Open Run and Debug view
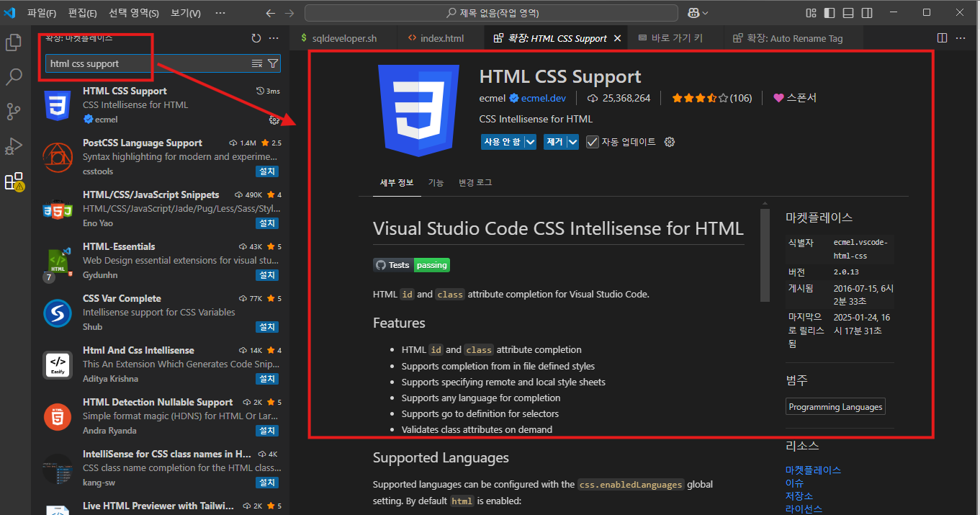 click(14, 146)
